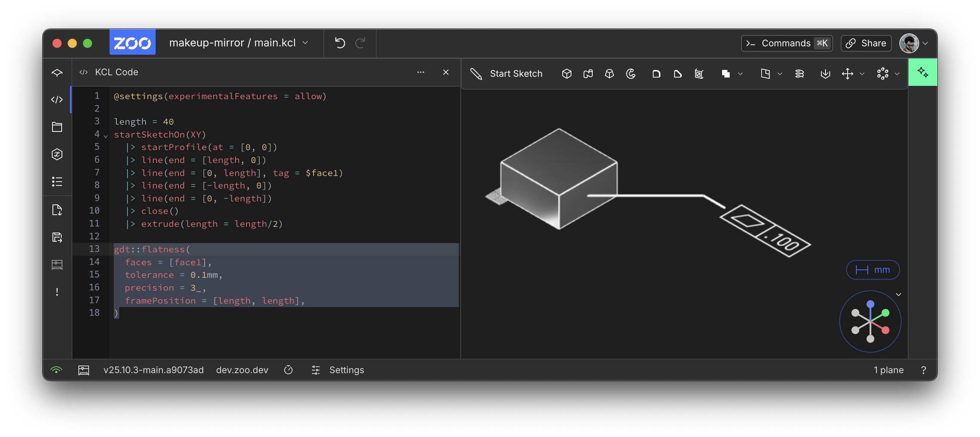Viewport: 980px width, 437px height.
Task: Select the Shell tool icon
Action: coord(699,74)
